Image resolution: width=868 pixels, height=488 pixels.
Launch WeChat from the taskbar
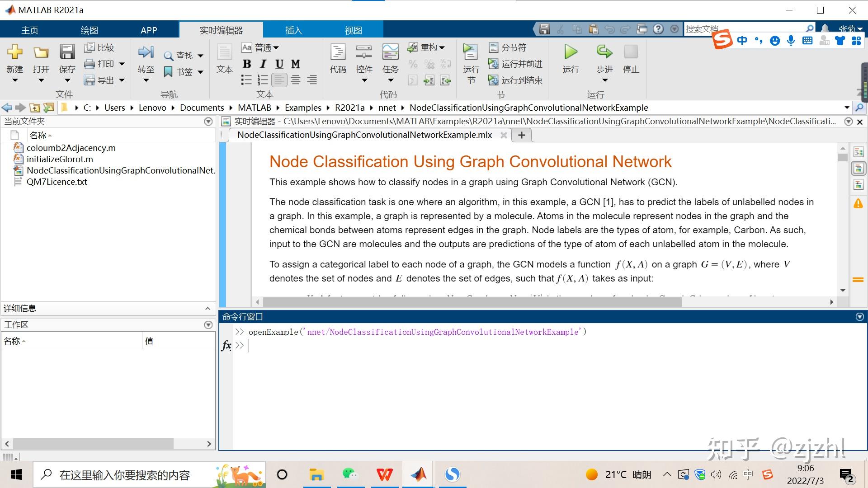(x=350, y=474)
